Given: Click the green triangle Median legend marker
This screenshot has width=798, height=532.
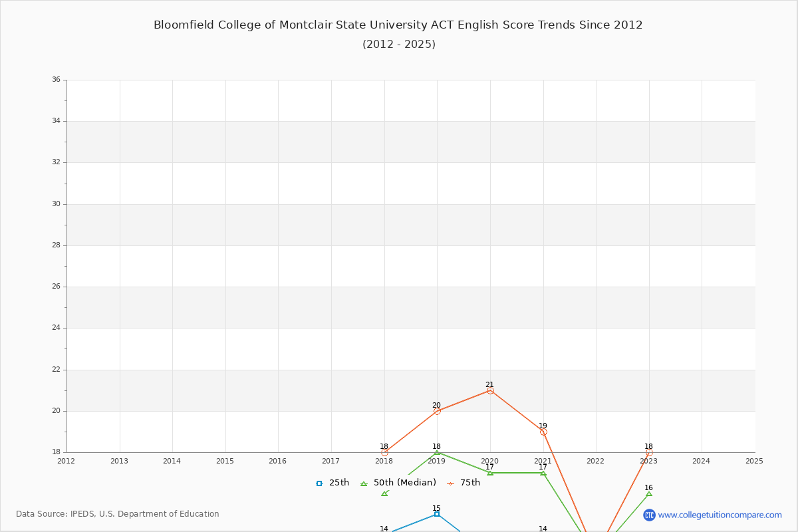Looking at the screenshot, I should [x=364, y=483].
